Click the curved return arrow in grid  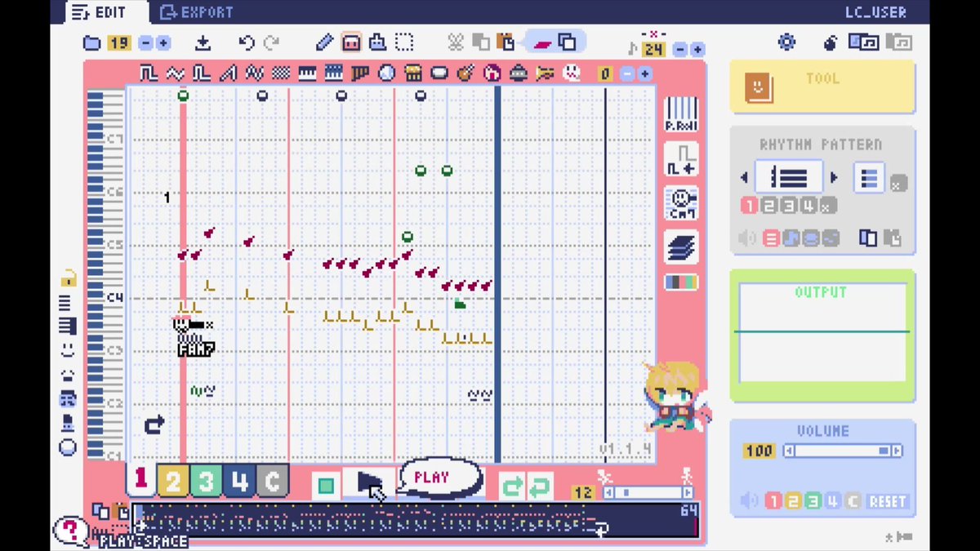click(x=154, y=424)
